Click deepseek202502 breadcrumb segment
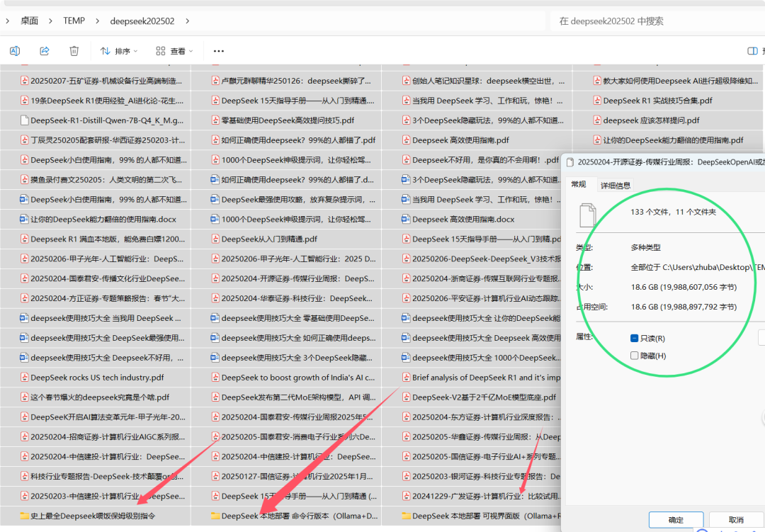The width and height of the screenshot is (765, 532). pyautogui.click(x=142, y=21)
